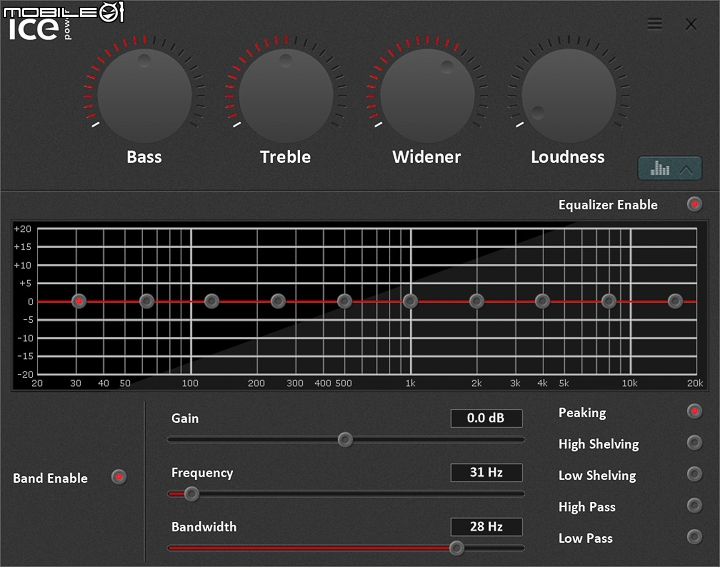Click the Low Pass label text
This screenshot has height=567, width=720.
point(585,538)
